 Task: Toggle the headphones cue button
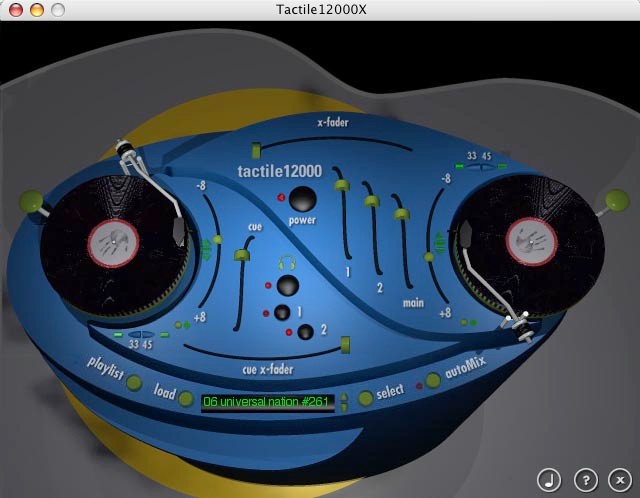tap(288, 285)
